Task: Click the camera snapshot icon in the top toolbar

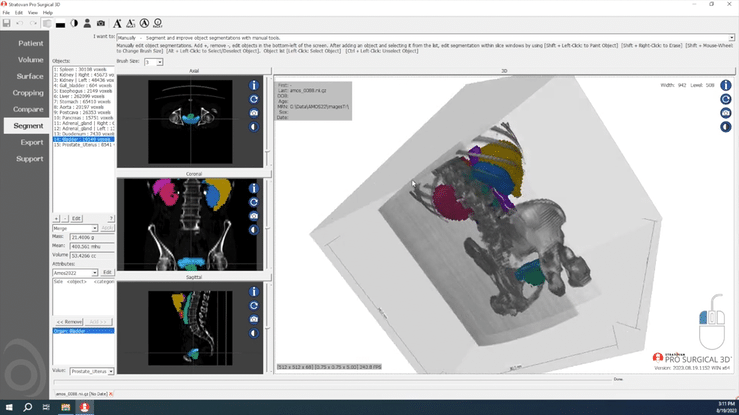Action: 100,22
